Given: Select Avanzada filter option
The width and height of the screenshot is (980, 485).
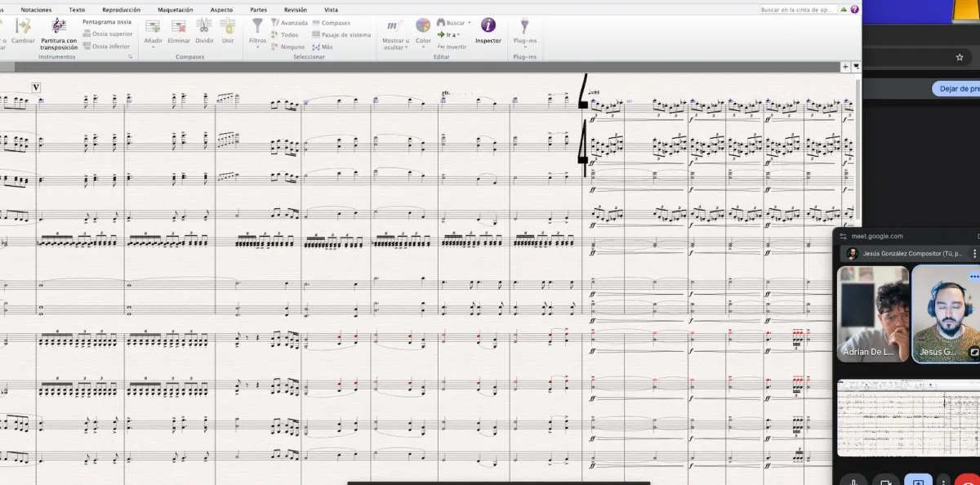Looking at the screenshot, I should (293, 23).
